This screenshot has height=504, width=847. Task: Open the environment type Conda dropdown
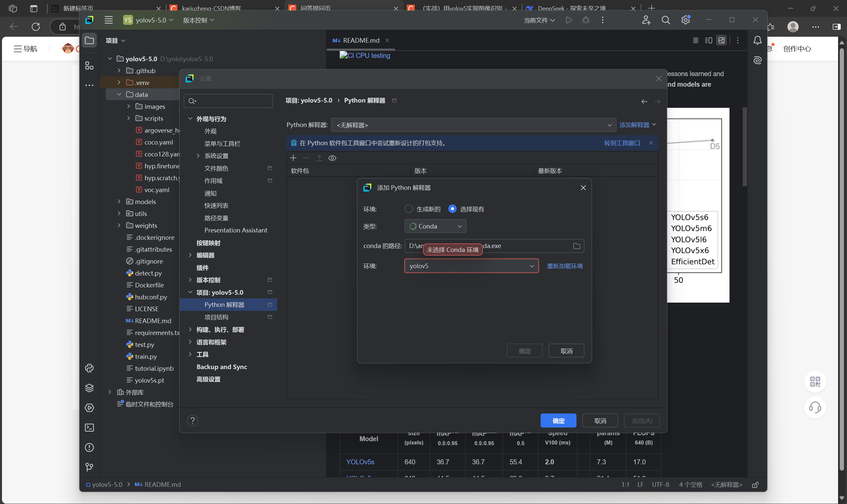(435, 226)
